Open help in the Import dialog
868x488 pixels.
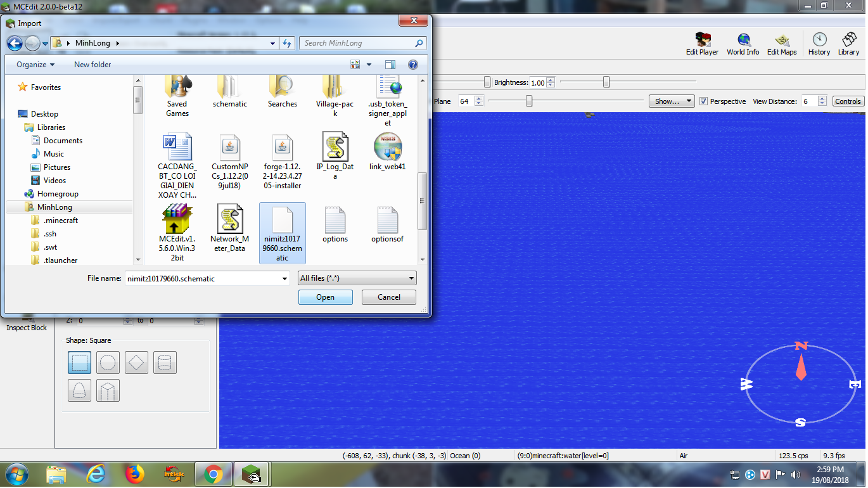point(413,65)
